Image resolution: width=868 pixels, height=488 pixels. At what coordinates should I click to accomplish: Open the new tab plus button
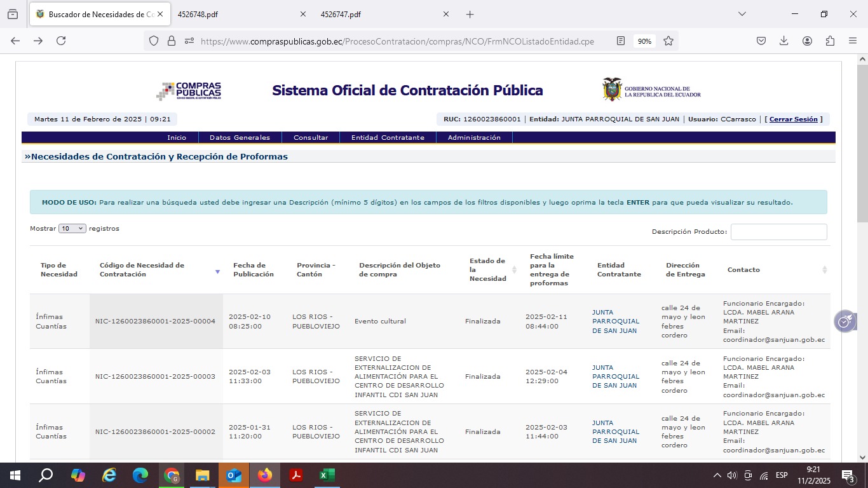pos(470,14)
